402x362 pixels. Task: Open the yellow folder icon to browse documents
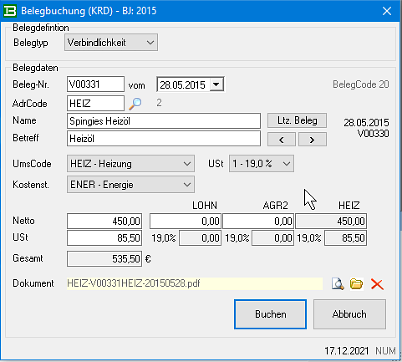point(356,284)
